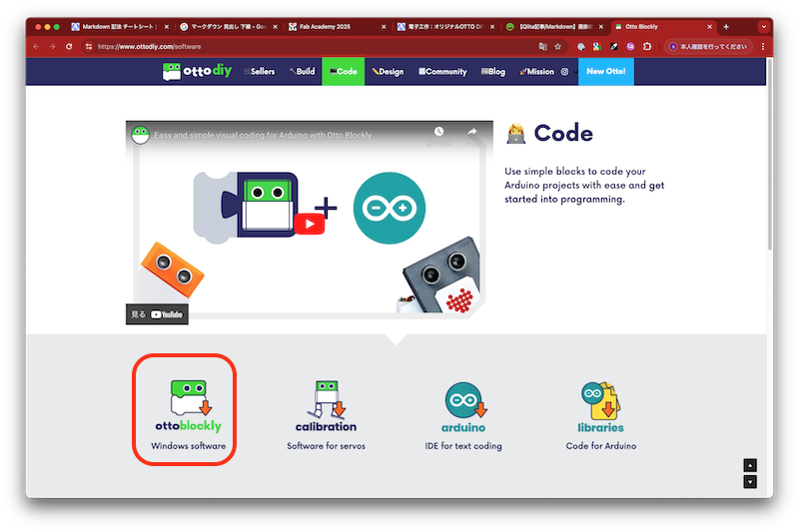Close the Fab Academy 2025 tab
Viewport: 799px width, 532px height.
pyautogui.click(x=384, y=27)
